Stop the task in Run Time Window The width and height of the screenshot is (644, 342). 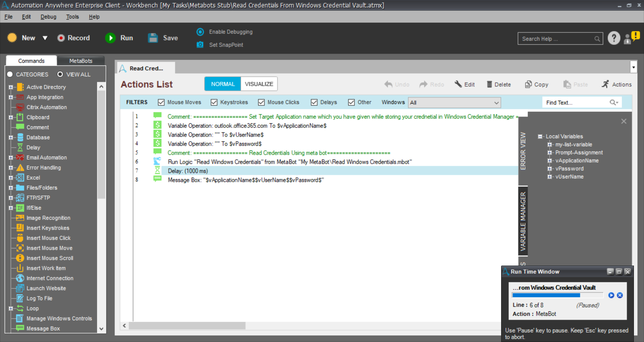point(620,295)
